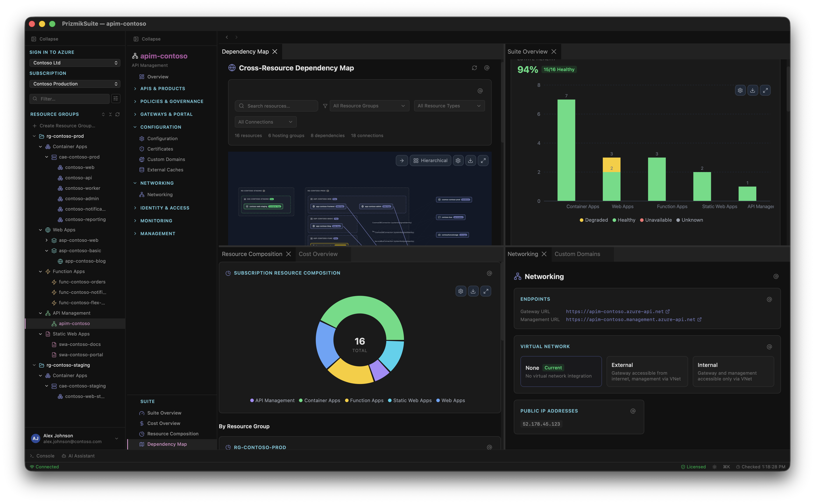Open Suite Overview in the Suite menu

click(x=164, y=413)
